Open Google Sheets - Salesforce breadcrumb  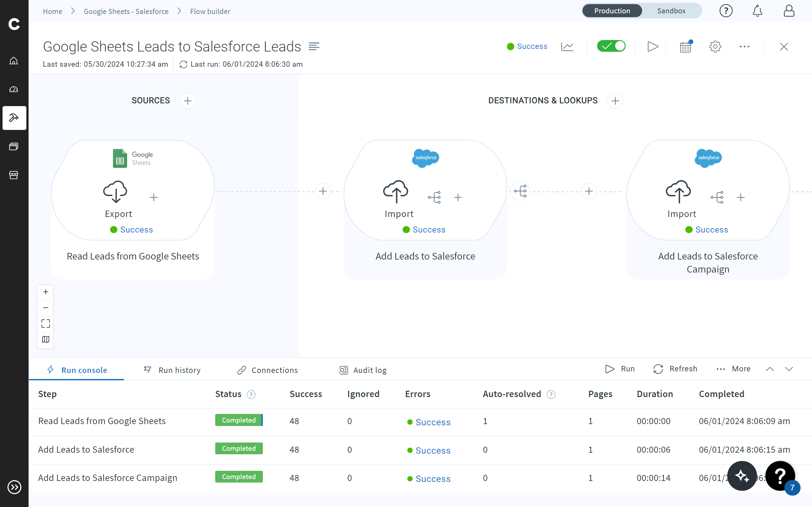[126, 11]
